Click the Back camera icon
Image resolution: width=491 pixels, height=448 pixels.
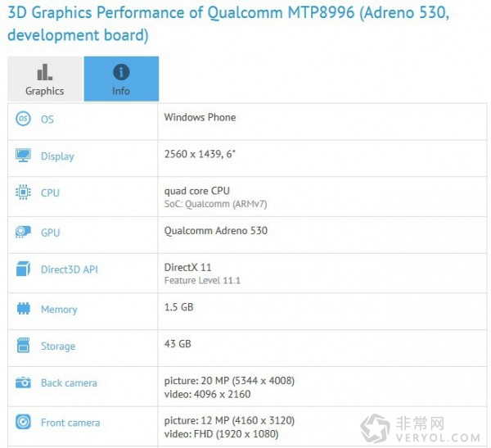click(x=23, y=382)
